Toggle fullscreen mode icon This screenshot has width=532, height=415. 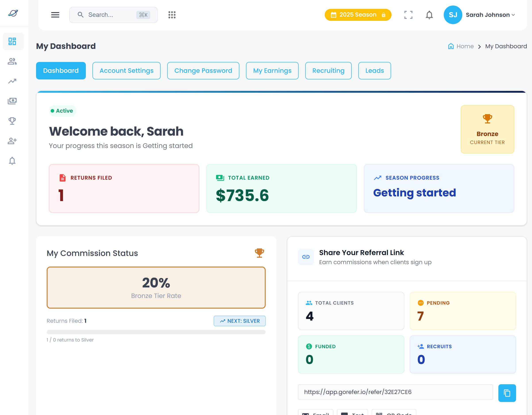(408, 15)
